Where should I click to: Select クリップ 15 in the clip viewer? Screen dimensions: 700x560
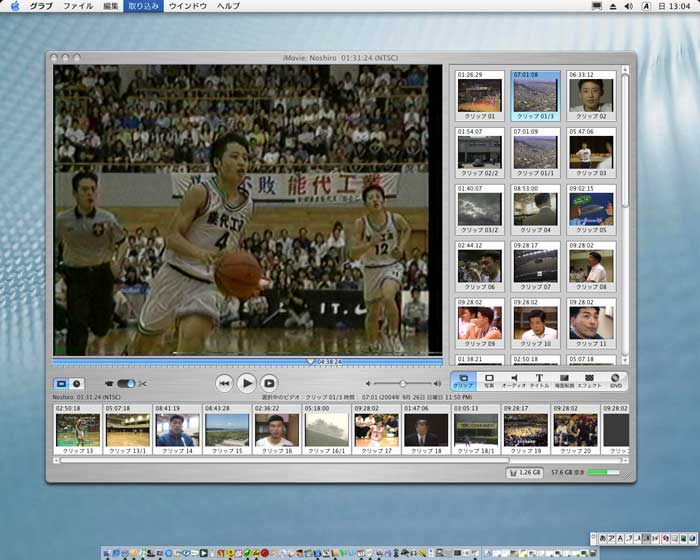point(227,430)
